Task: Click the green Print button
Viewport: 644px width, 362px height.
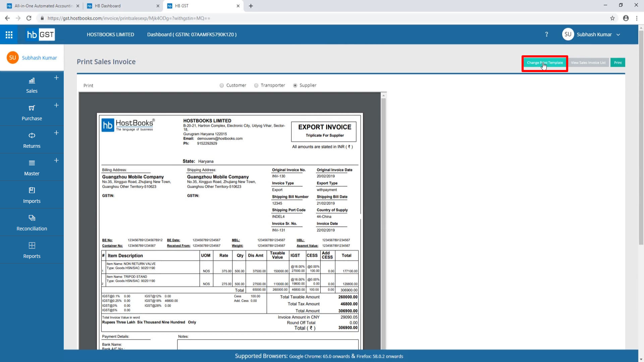Action: tap(618, 63)
